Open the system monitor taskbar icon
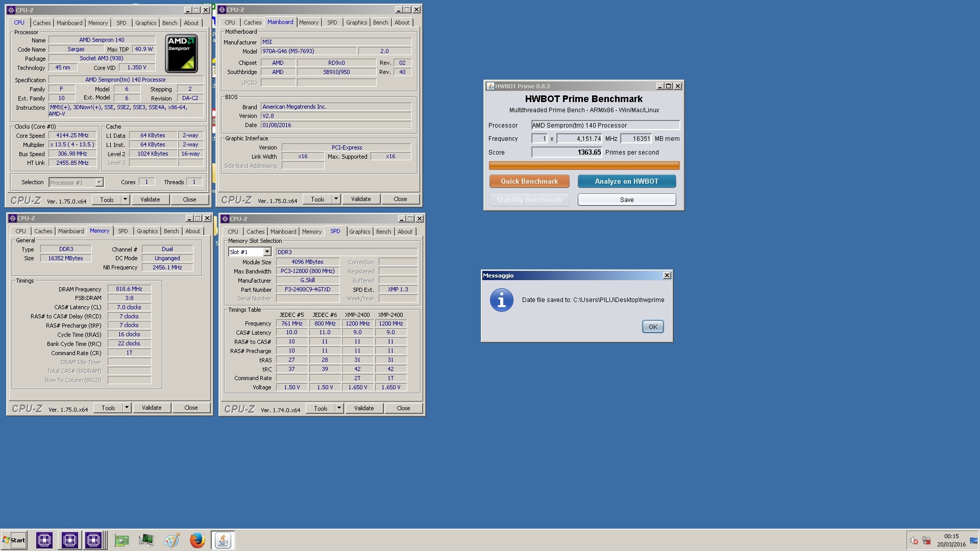The image size is (980, 551). click(146, 540)
